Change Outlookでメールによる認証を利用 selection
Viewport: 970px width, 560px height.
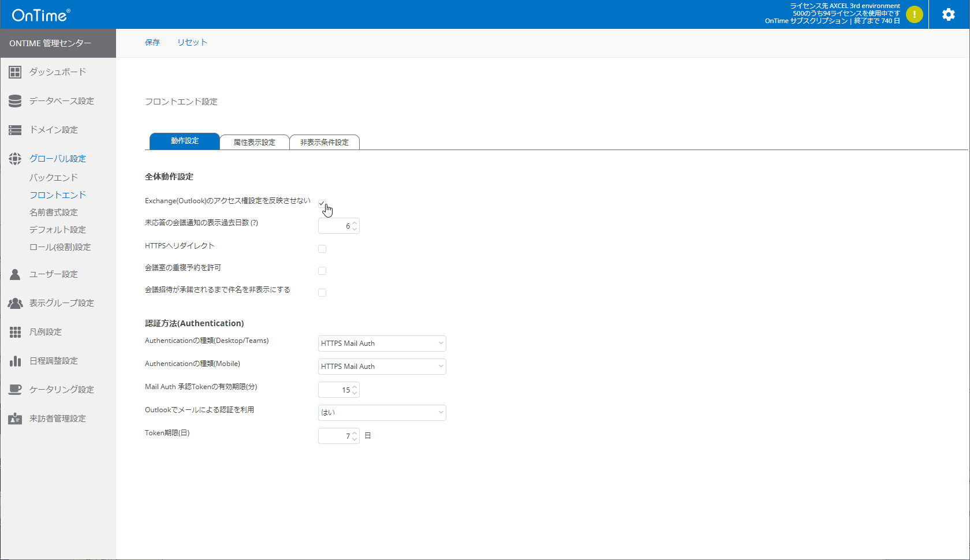click(382, 412)
